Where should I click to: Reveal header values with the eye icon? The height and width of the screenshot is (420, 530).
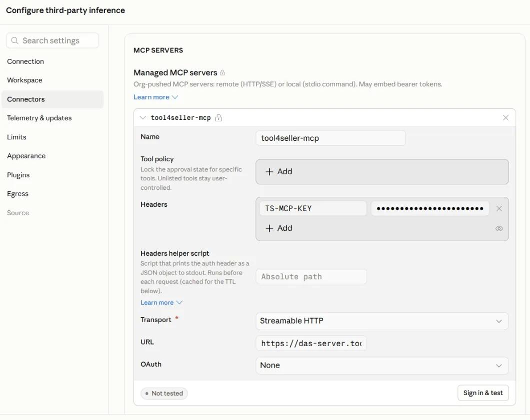pyautogui.click(x=499, y=229)
